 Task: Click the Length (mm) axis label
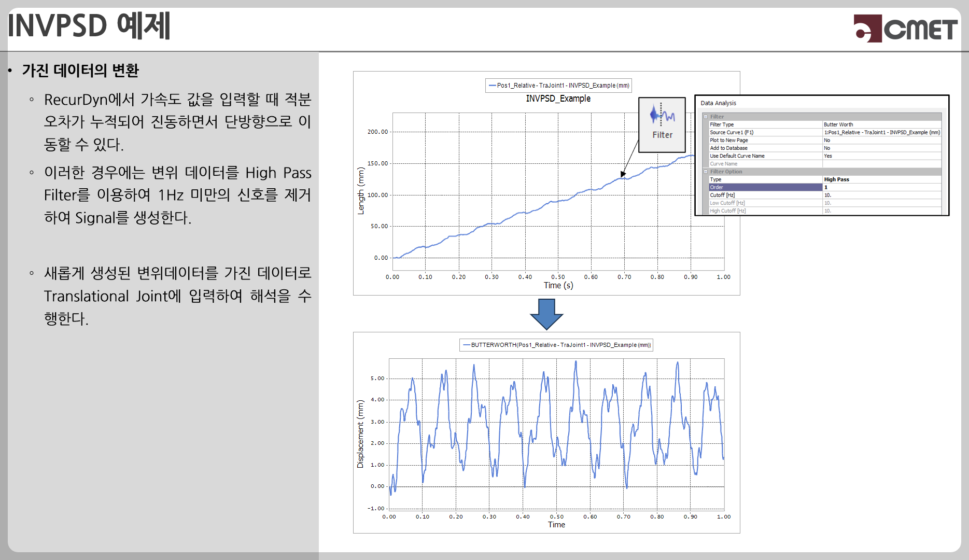click(361, 190)
